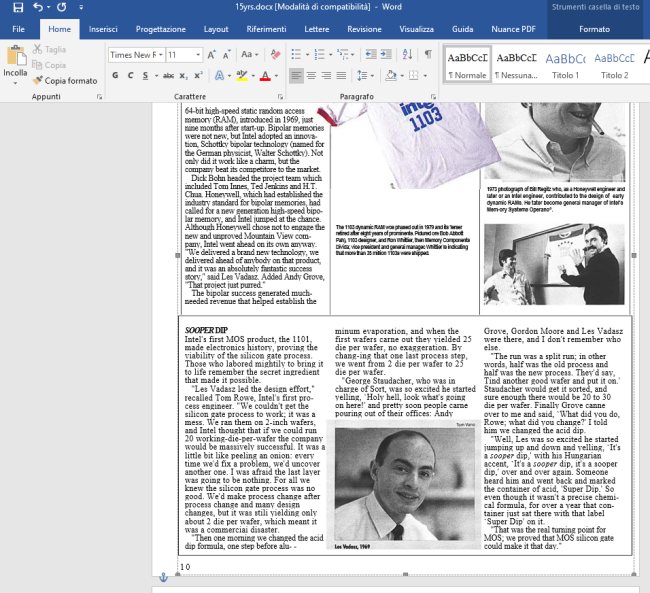Toggle superscript formatting
This screenshot has width=650, height=593.
198,75
